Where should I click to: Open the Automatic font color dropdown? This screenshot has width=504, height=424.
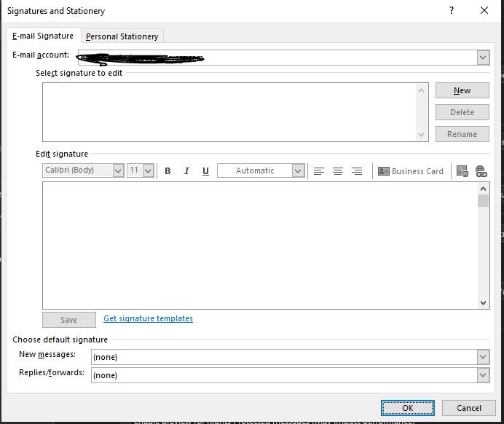click(298, 170)
